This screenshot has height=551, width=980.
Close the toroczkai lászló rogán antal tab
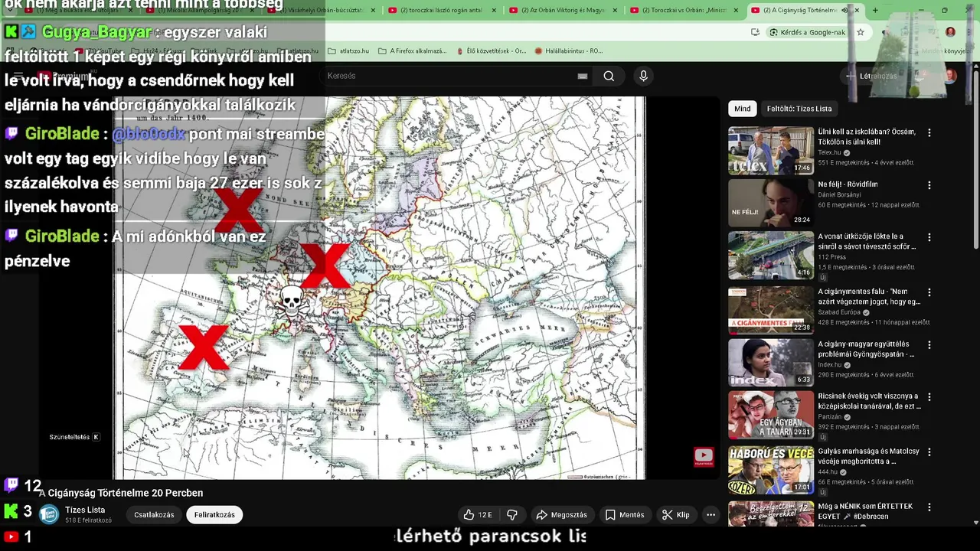click(494, 10)
